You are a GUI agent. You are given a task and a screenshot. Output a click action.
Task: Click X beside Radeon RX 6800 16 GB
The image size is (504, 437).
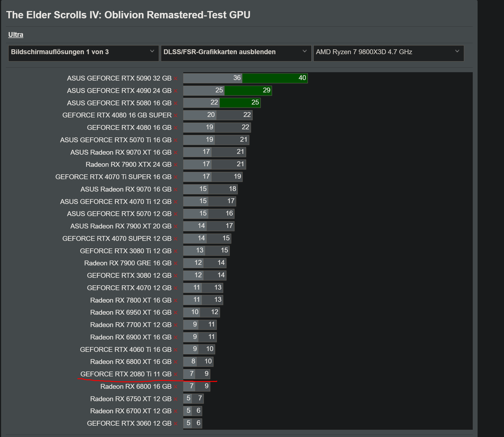176,387
